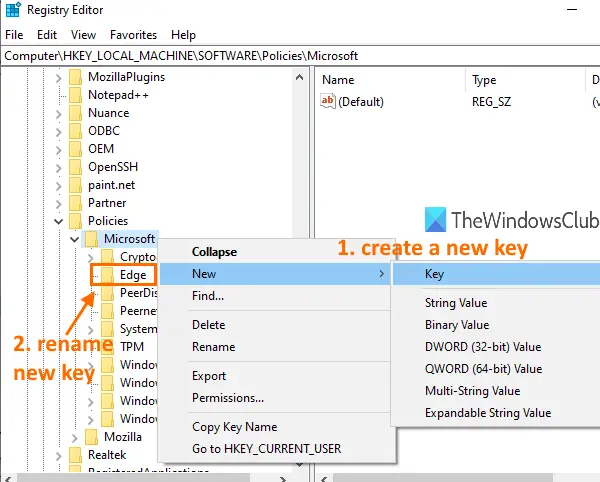Choose Permissions... in the context menu
Image resolution: width=600 pixels, height=482 pixels.
pos(276,398)
